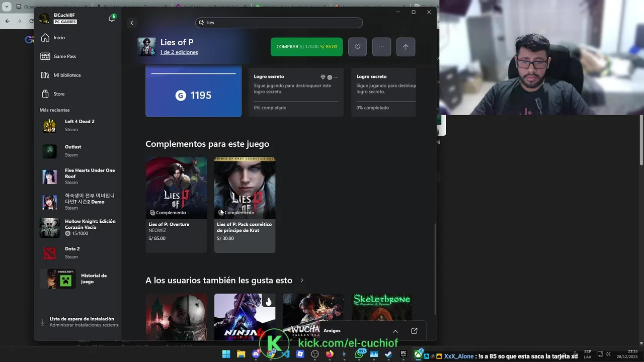The image size is (644, 362).
Task: Click the browser page scrollbar at right
Action: point(641,141)
